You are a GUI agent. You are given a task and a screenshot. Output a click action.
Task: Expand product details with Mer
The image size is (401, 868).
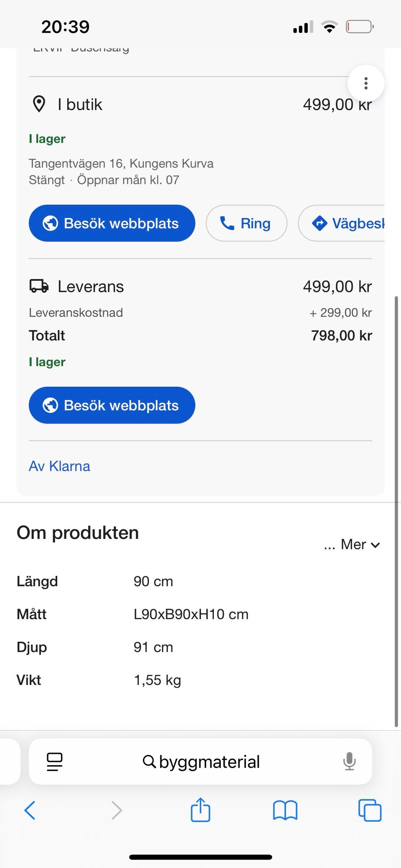click(352, 545)
